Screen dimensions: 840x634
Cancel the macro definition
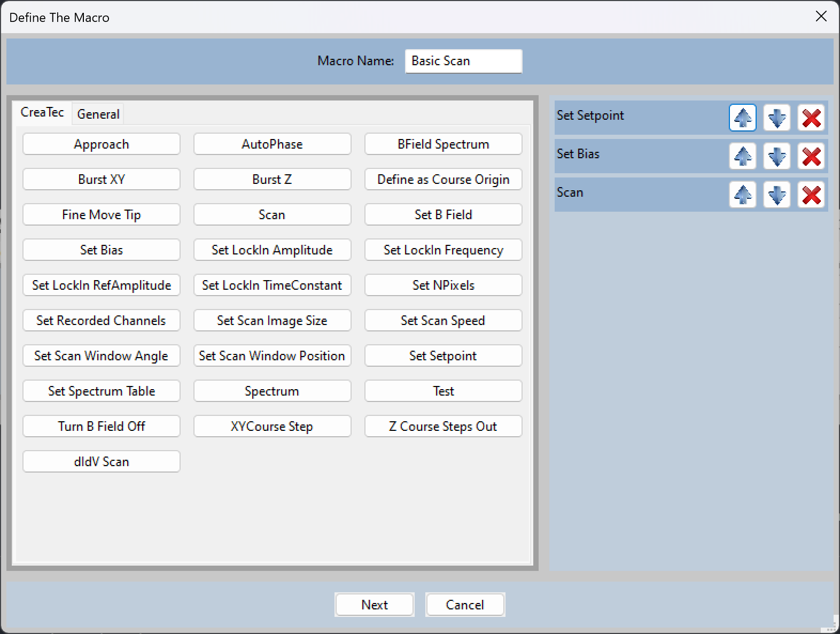tap(465, 605)
